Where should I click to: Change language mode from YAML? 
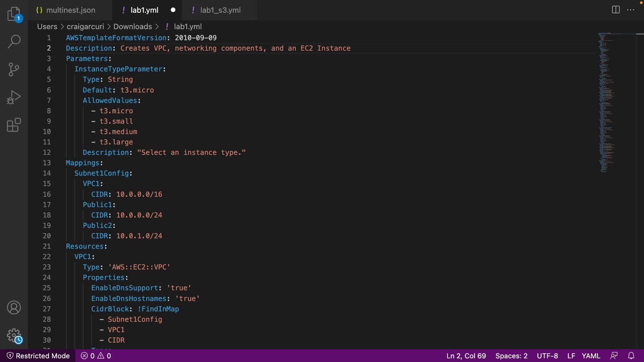pyautogui.click(x=591, y=356)
